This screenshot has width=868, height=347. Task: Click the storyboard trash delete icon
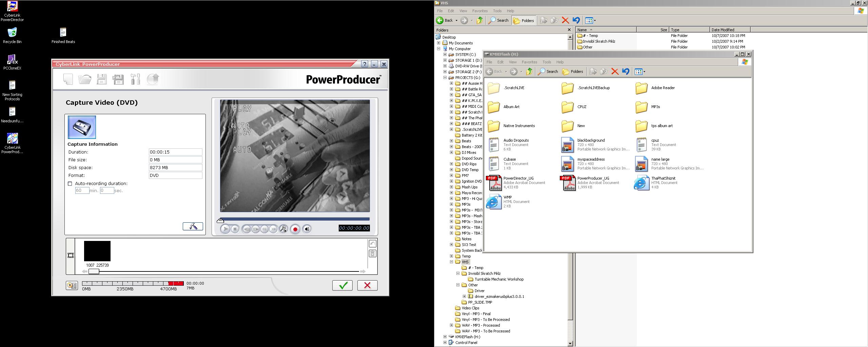[372, 253]
